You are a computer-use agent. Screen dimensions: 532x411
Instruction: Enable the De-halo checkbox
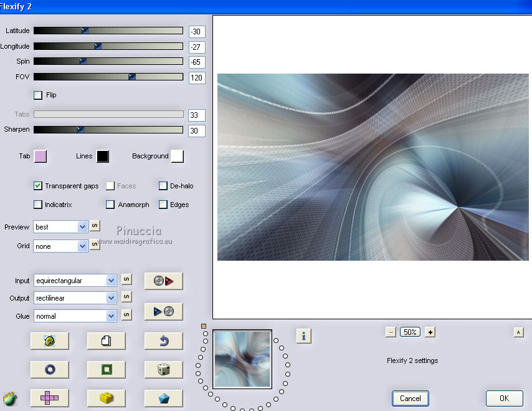point(163,186)
